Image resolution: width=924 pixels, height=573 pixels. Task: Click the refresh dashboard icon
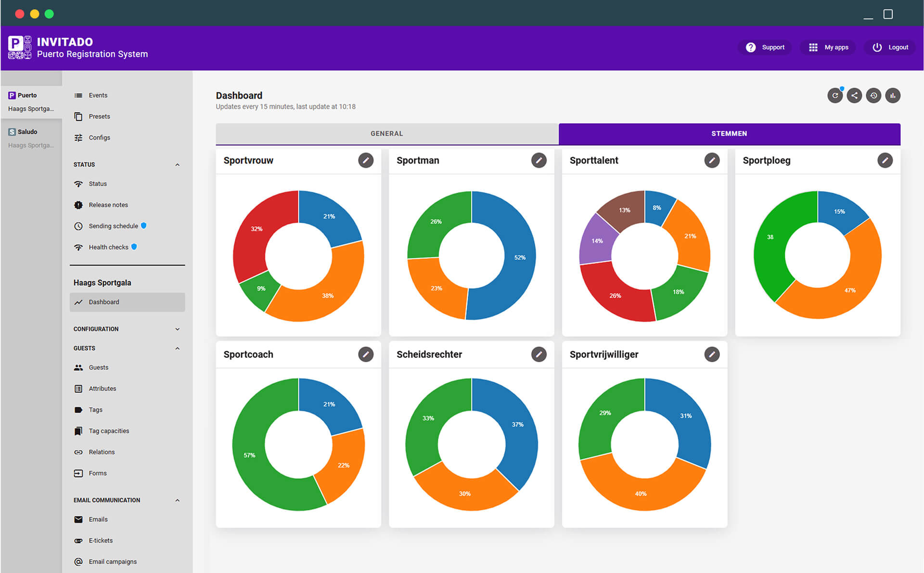click(x=835, y=96)
